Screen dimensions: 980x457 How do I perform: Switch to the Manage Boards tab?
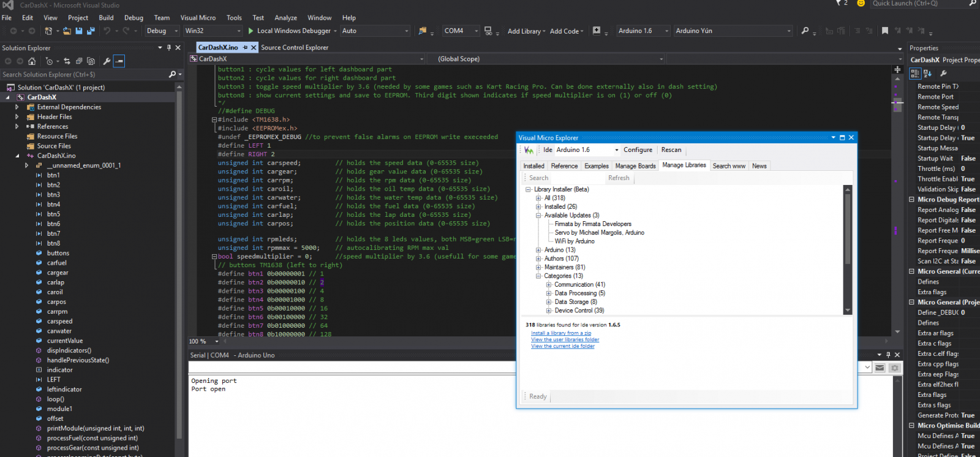[635, 166]
